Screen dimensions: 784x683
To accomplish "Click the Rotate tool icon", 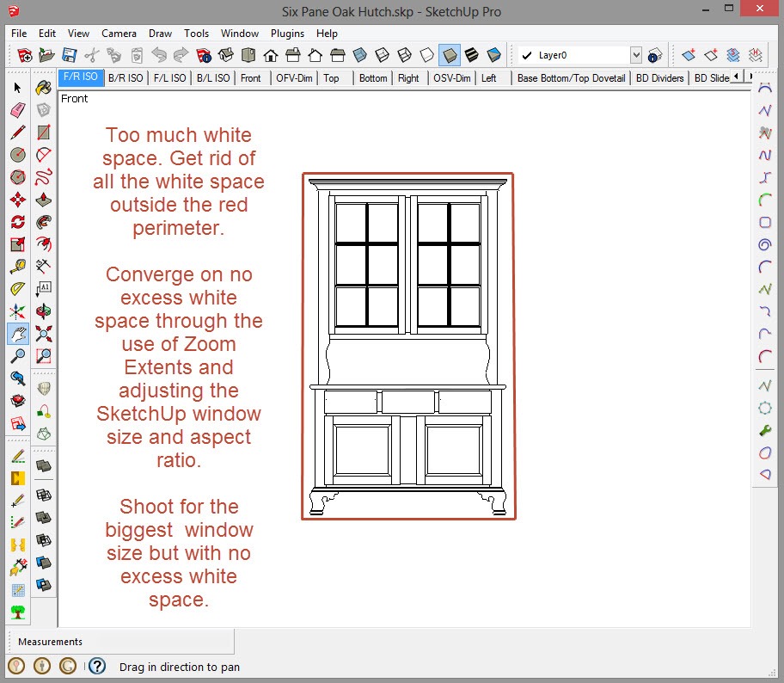I will tap(17, 222).
